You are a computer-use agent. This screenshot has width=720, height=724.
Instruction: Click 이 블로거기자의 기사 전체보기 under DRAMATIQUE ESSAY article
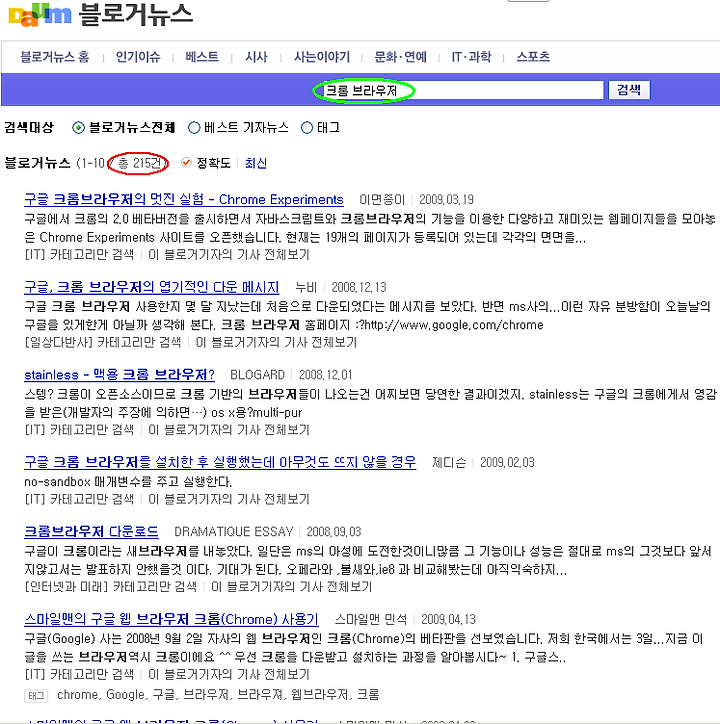click(x=291, y=587)
